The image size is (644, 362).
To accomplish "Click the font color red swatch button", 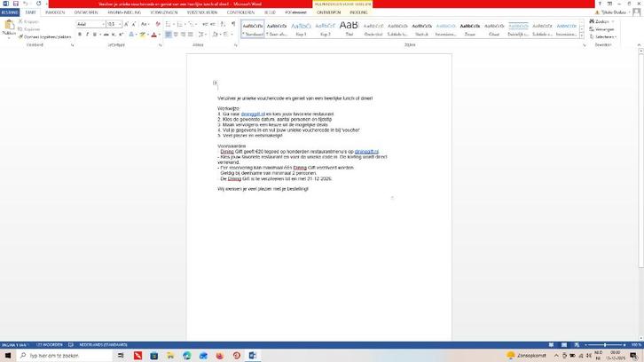I will point(154,35).
